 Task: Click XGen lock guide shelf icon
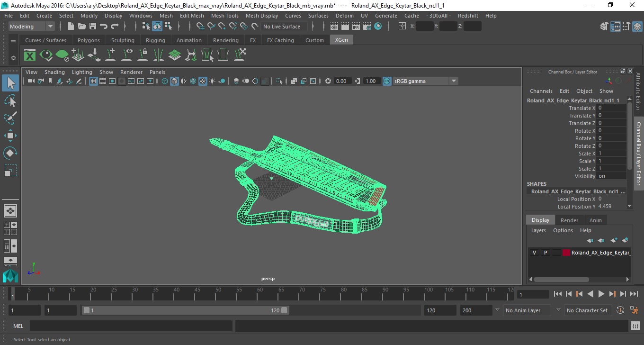143,55
